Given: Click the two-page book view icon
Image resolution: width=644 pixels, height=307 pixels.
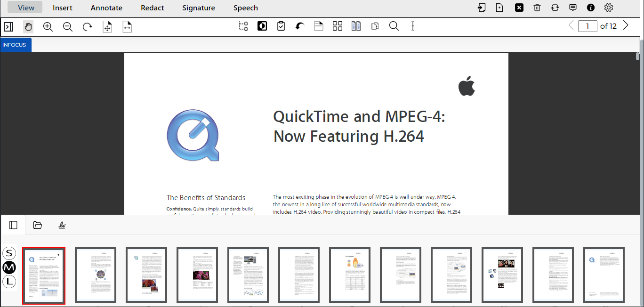Looking at the screenshot, I should click(356, 26).
